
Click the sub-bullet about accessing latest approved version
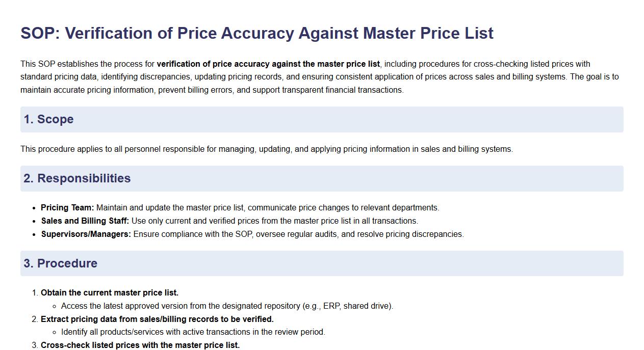(x=227, y=306)
